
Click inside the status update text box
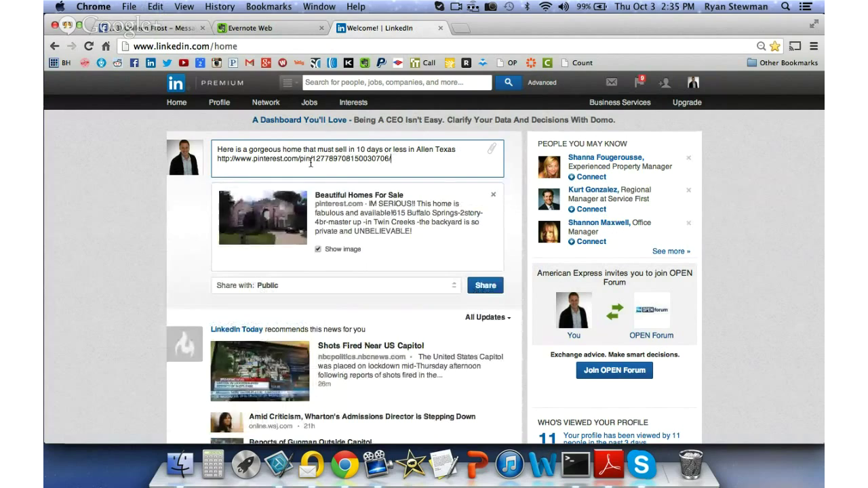click(357, 159)
